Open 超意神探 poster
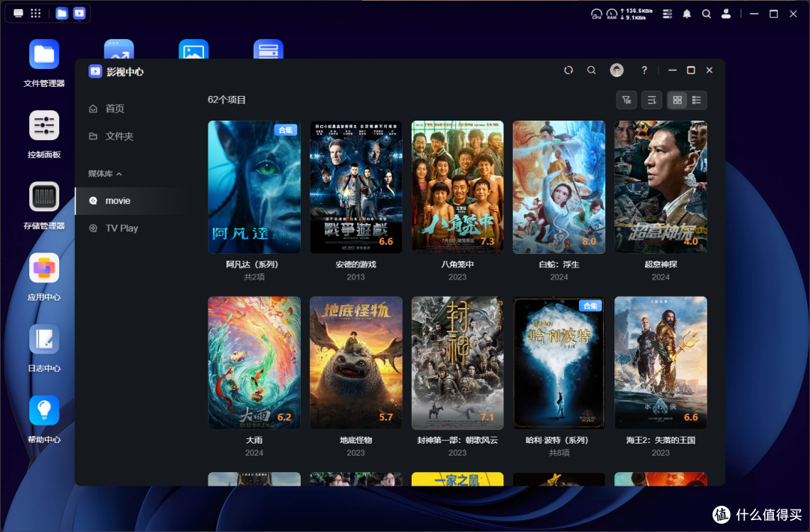810x532 pixels. [x=661, y=187]
